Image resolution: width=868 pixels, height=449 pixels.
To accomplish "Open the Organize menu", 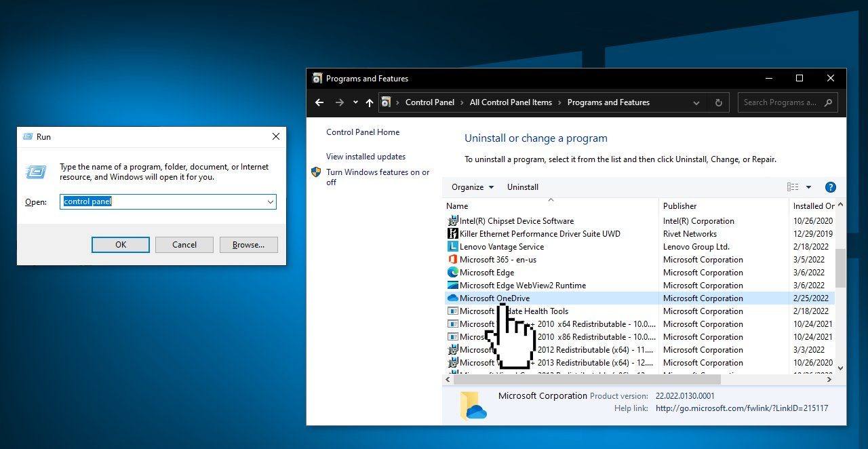I will [x=473, y=187].
